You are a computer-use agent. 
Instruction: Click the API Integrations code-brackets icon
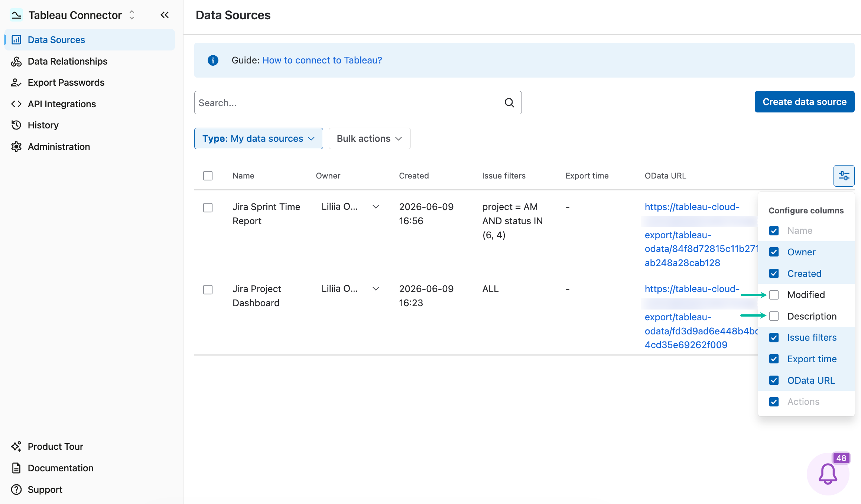(x=16, y=104)
